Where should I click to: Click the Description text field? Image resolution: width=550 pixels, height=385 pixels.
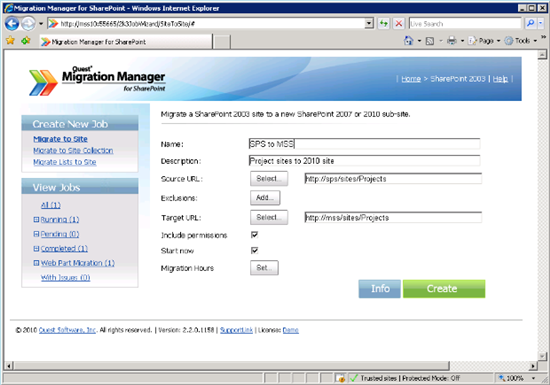pos(364,161)
